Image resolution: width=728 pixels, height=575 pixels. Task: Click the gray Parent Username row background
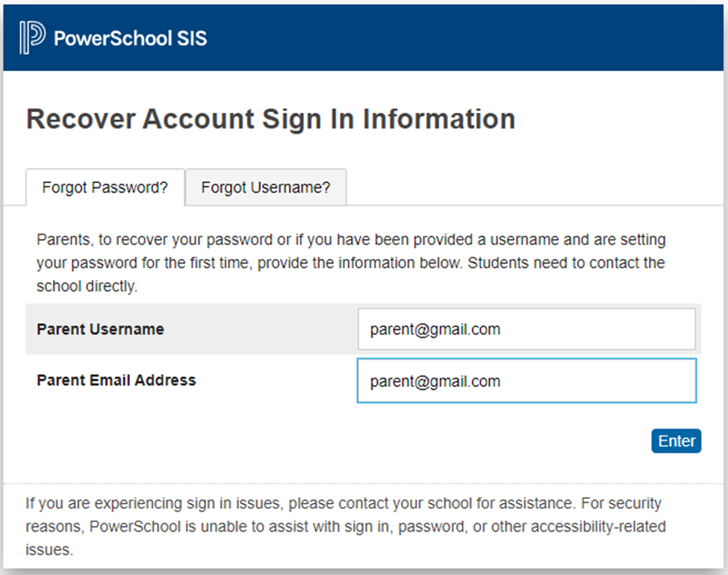(x=191, y=329)
